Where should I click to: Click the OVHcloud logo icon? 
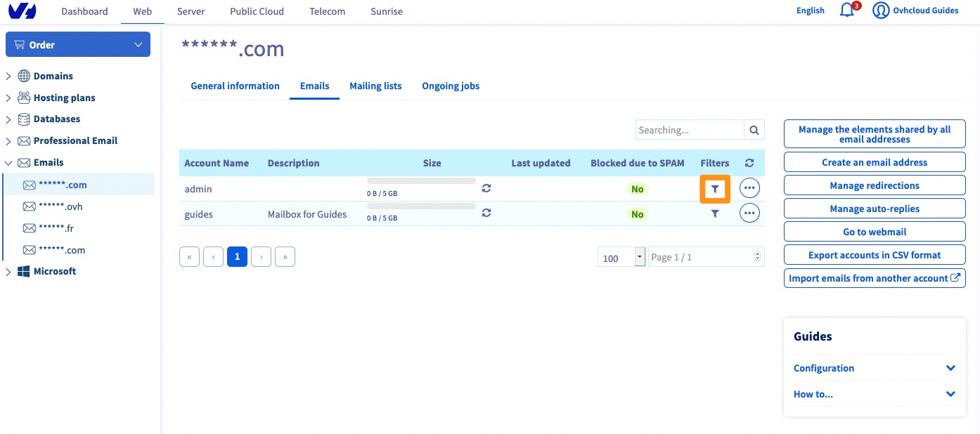click(22, 11)
